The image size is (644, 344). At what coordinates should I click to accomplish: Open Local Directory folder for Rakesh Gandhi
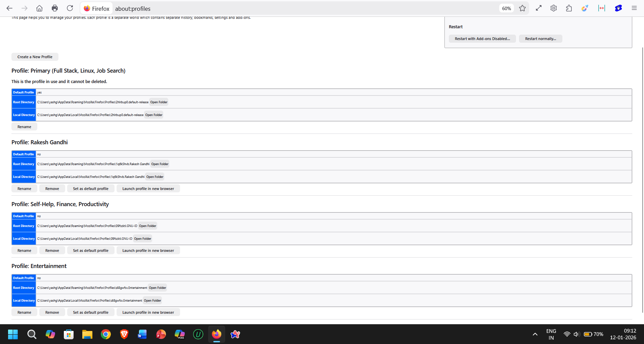[155, 177]
